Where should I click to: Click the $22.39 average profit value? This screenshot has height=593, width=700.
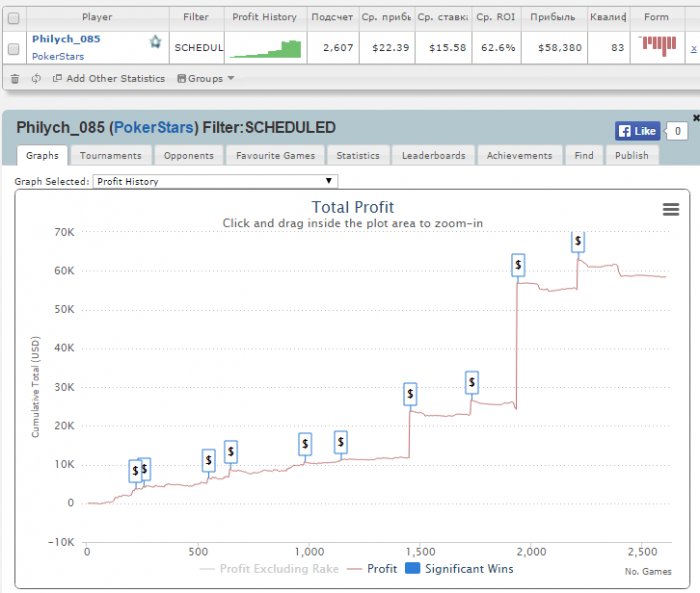[x=391, y=48]
